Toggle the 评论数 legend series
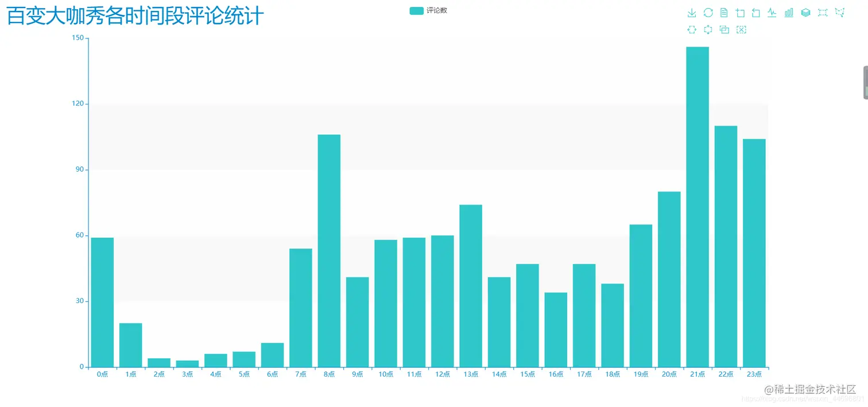 pyautogui.click(x=428, y=10)
